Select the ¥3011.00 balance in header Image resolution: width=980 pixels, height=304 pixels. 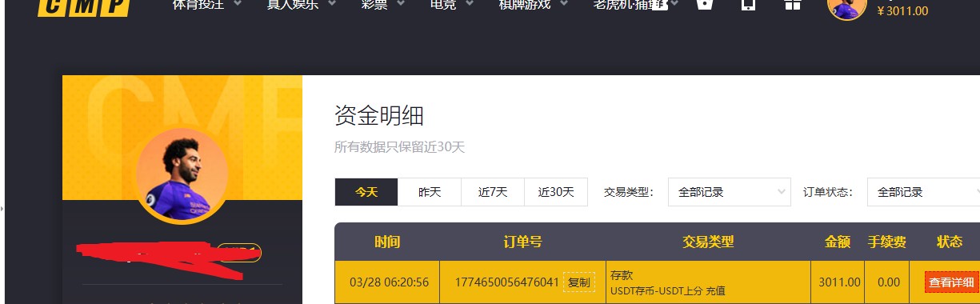[x=902, y=11]
